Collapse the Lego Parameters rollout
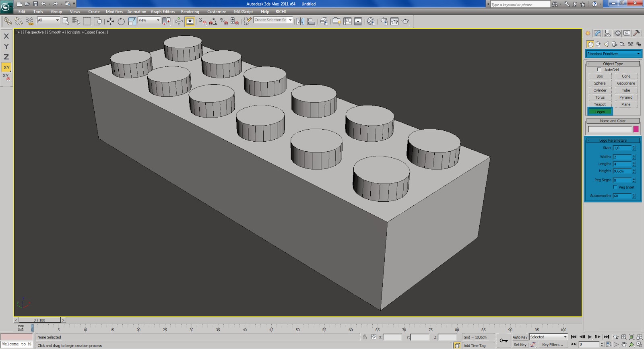 point(613,140)
